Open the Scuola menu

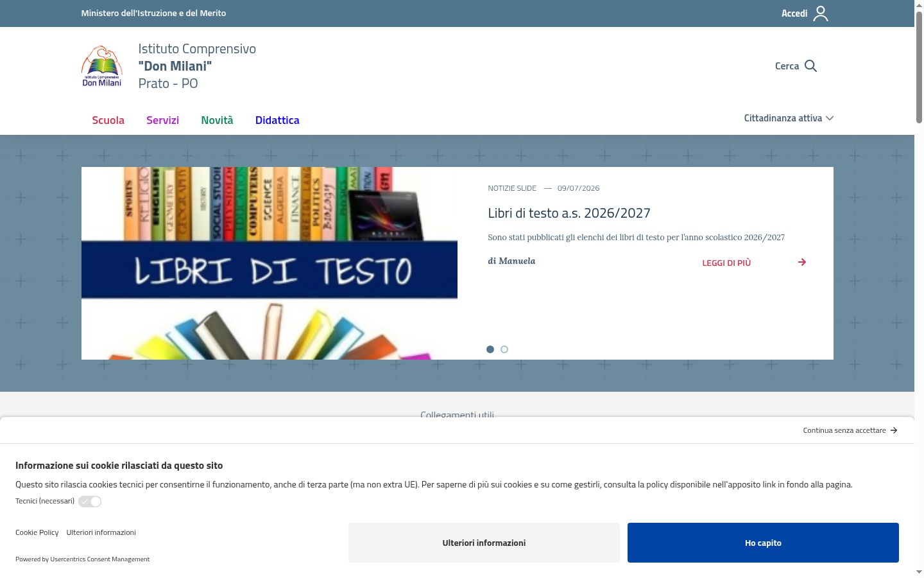(x=108, y=120)
